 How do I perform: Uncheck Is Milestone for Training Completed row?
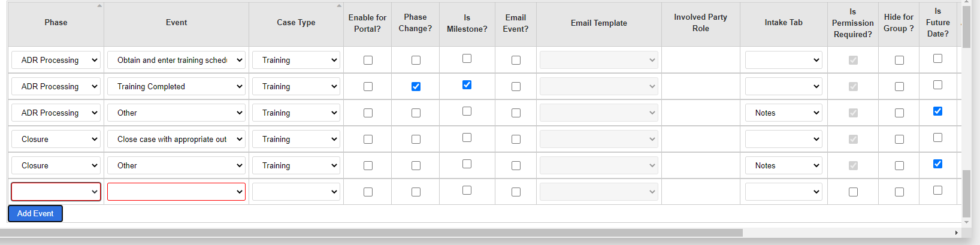pos(467,85)
